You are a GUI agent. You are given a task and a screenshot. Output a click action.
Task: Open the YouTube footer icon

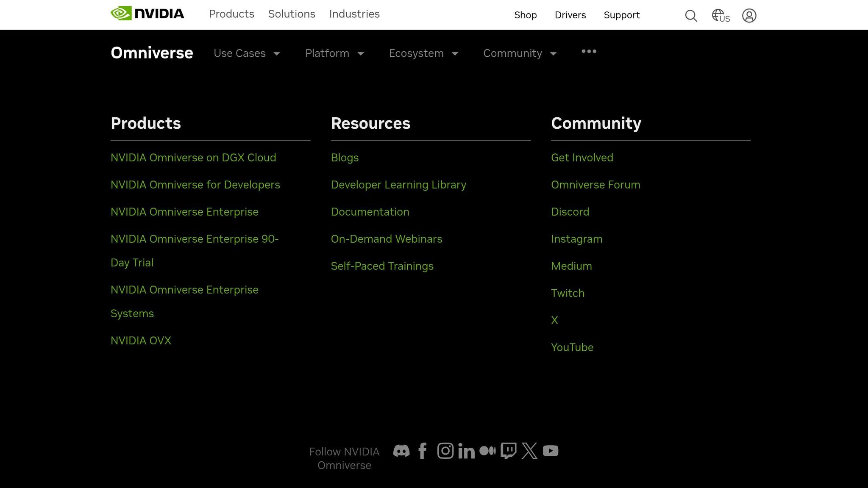point(551,451)
